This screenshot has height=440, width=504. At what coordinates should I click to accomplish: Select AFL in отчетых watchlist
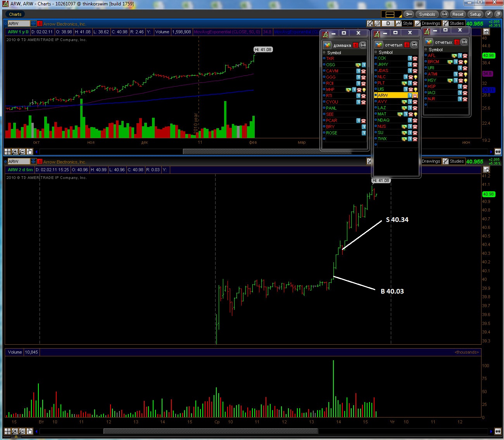coord(446,55)
